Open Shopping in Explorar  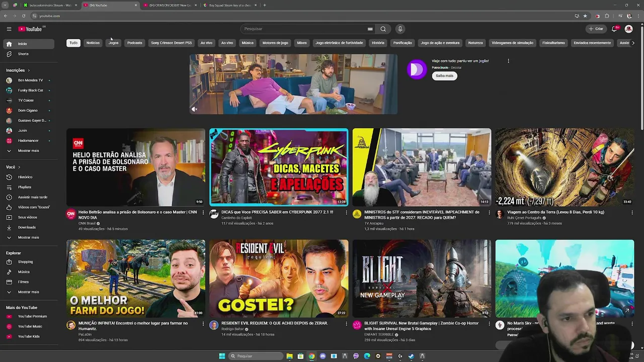coord(28,261)
